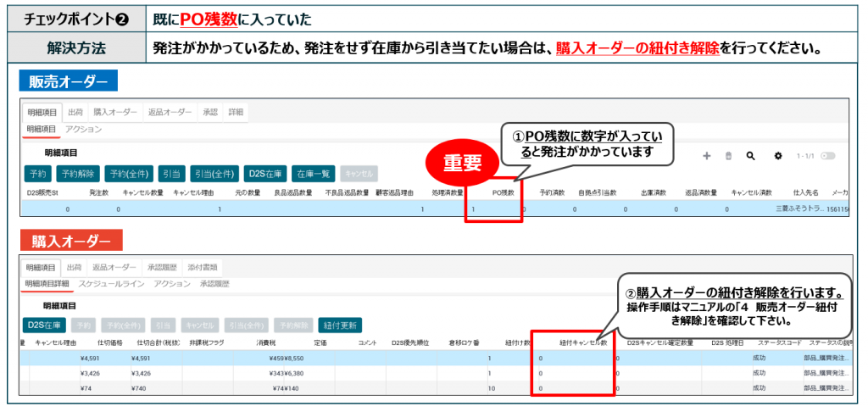Click the 紐付更新 button
Viewport: 868px width, 406px height.
tap(338, 324)
